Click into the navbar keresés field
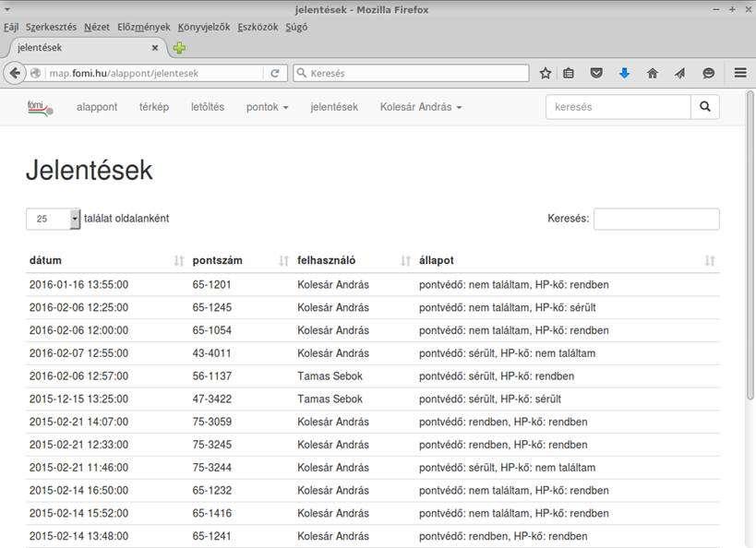 618,107
